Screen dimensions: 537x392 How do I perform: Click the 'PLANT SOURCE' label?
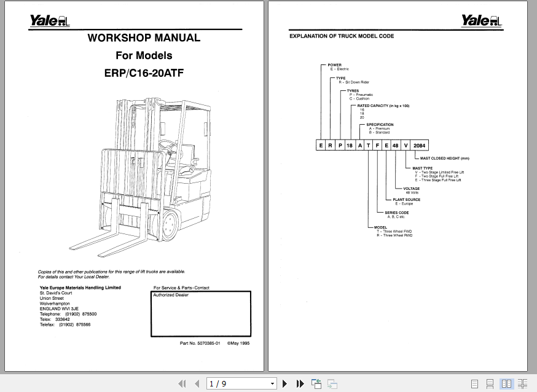[x=407, y=200]
